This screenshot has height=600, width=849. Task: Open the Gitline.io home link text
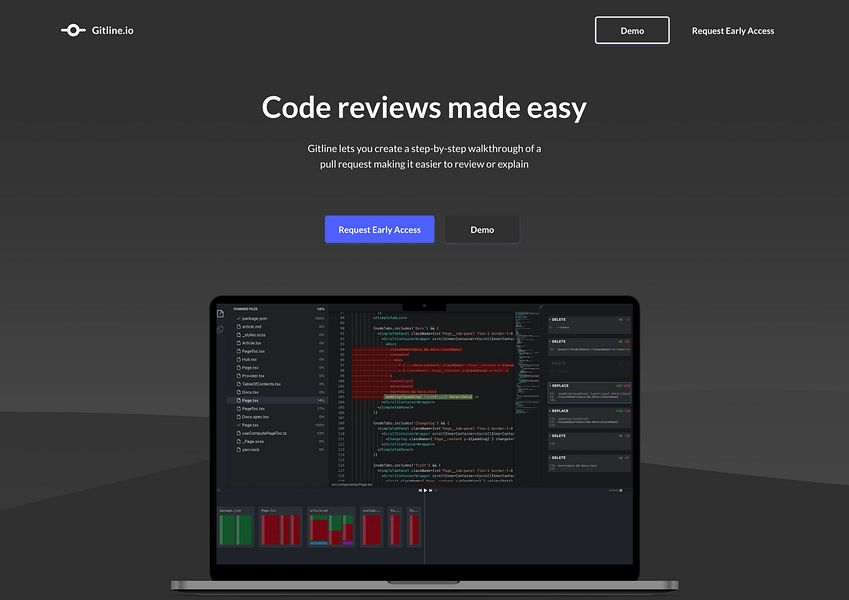(x=113, y=30)
